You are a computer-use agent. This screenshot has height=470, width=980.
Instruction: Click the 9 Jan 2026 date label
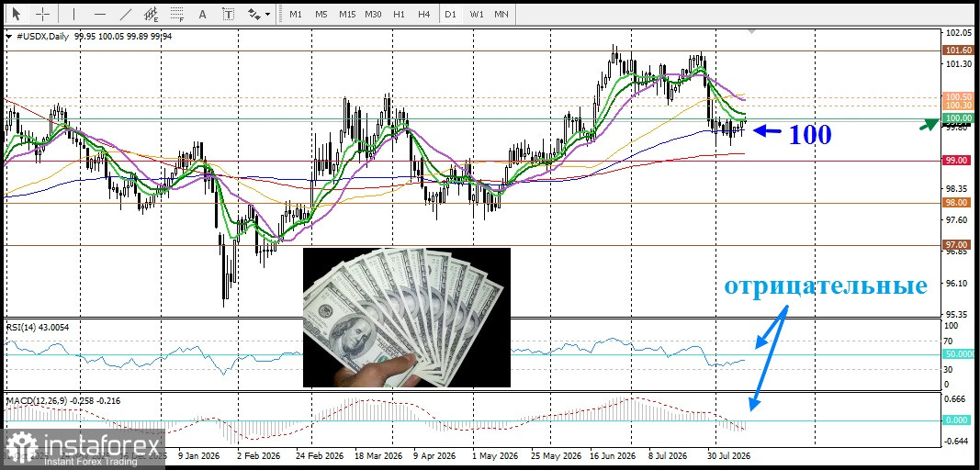pyautogui.click(x=198, y=455)
